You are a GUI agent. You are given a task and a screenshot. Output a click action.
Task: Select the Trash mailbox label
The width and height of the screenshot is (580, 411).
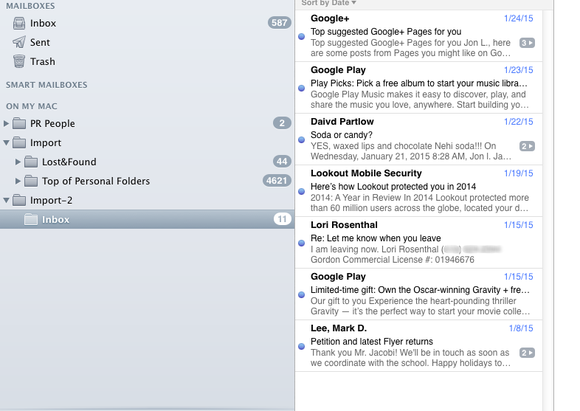[43, 61]
